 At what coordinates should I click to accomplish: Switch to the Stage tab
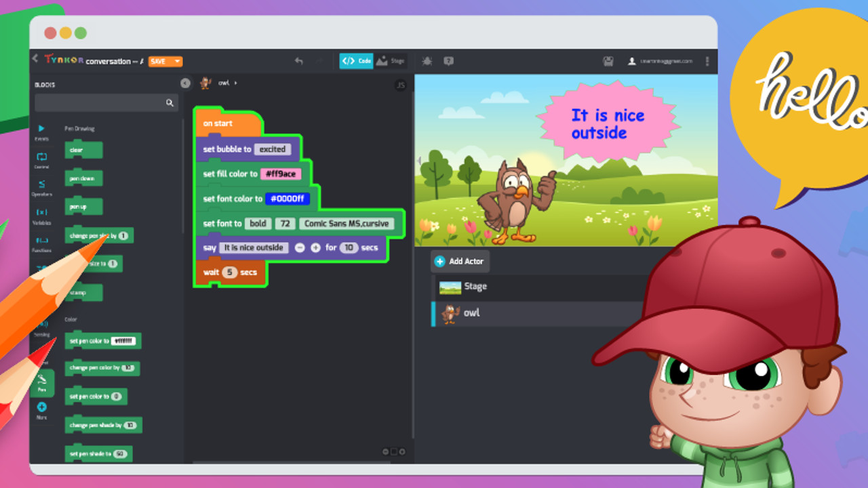tap(391, 61)
